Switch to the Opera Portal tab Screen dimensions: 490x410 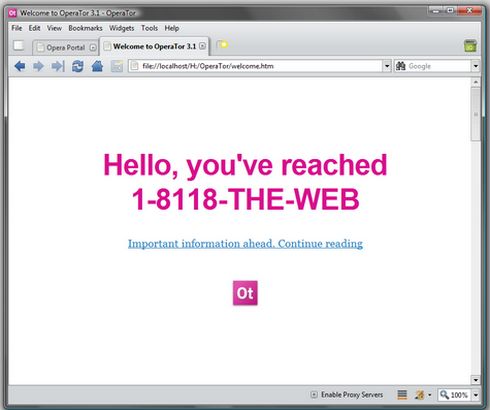[65, 48]
